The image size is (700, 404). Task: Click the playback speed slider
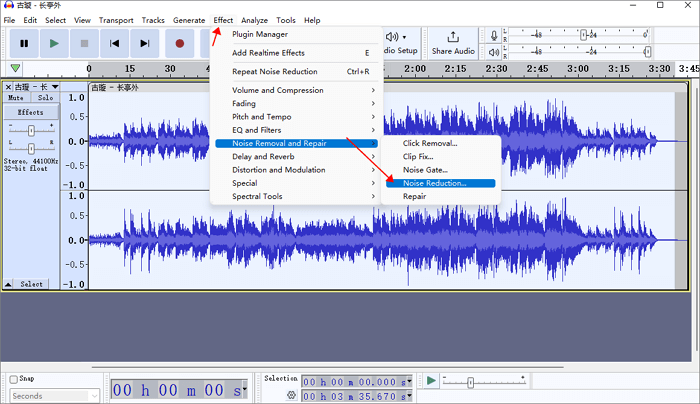[471, 381]
